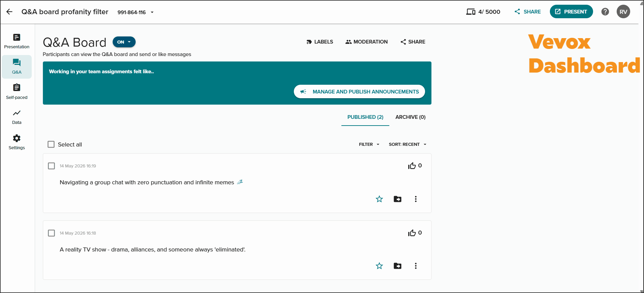Click Manage and Publish Announcements button
This screenshot has height=293, width=644.
[x=359, y=91]
